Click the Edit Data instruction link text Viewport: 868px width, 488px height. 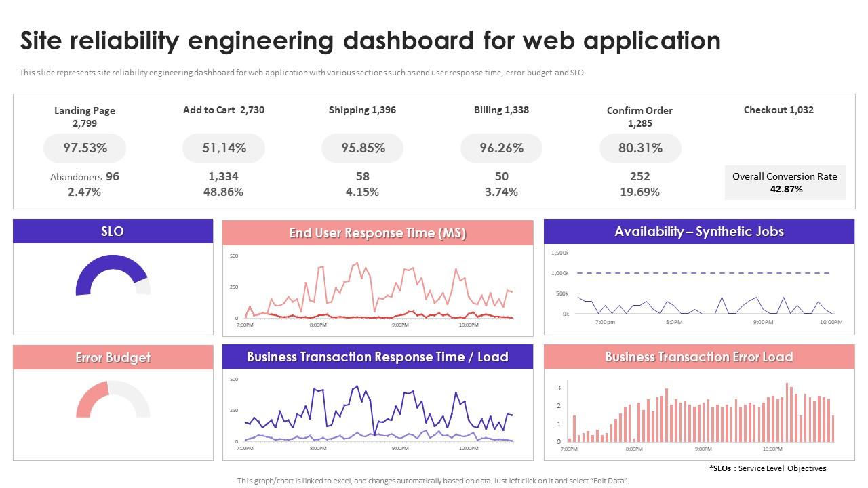click(433, 479)
